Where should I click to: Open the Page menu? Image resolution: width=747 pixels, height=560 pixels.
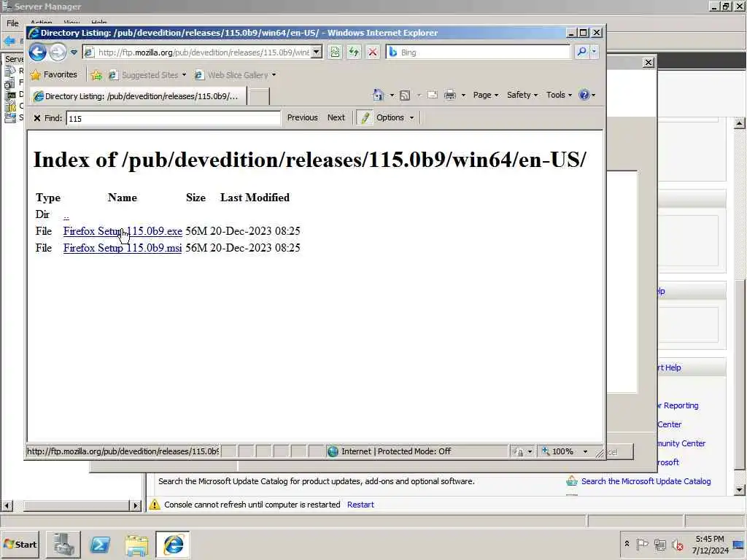(x=485, y=95)
